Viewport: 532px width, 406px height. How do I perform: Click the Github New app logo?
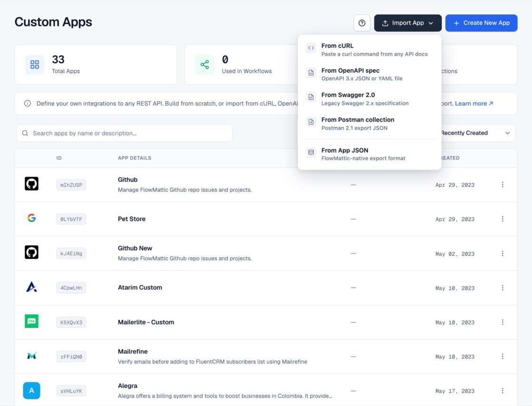point(31,252)
